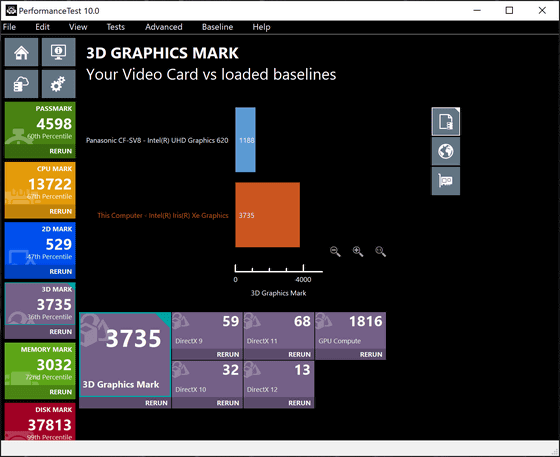Click the orange This Computer bar 3735
The image size is (560, 457).
click(268, 215)
